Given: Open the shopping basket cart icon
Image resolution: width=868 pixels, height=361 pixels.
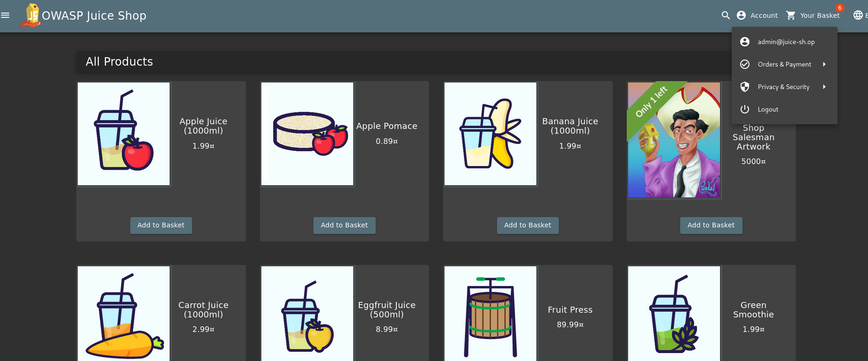Looking at the screenshot, I should [x=791, y=15].
